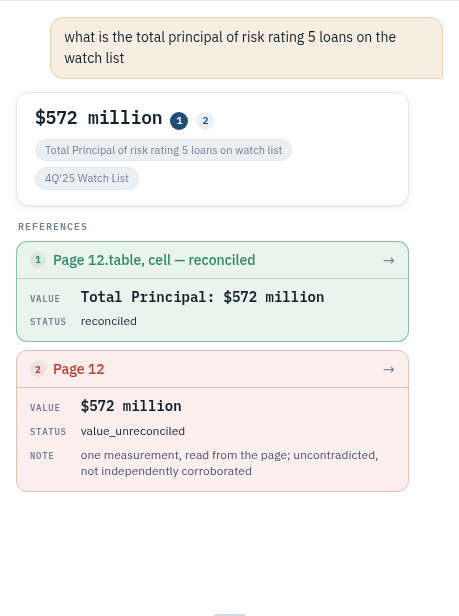This screenshot has height=616, width=459.
Task: Click the small handle at bottom center
Action: point(230,614)
